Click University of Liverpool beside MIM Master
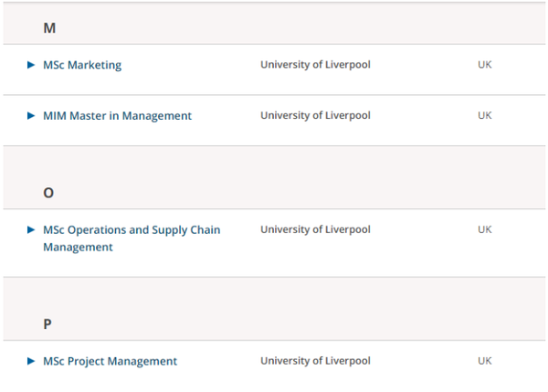548x392 pixels. tap(315, 115)
